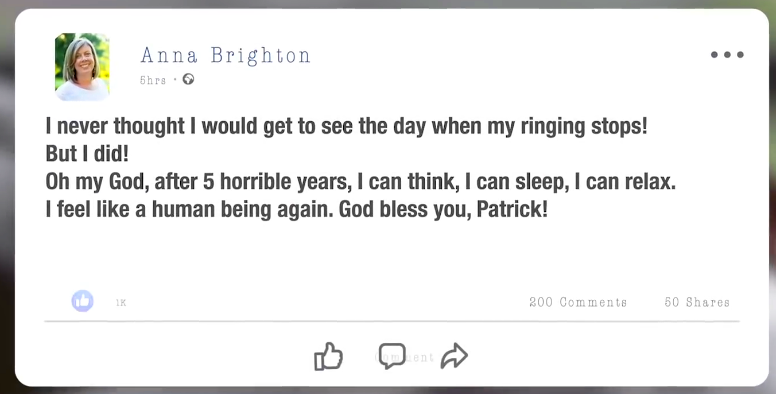
Task: Click Anna Brighton's profile photo
Action: click(x=82, y=67)
